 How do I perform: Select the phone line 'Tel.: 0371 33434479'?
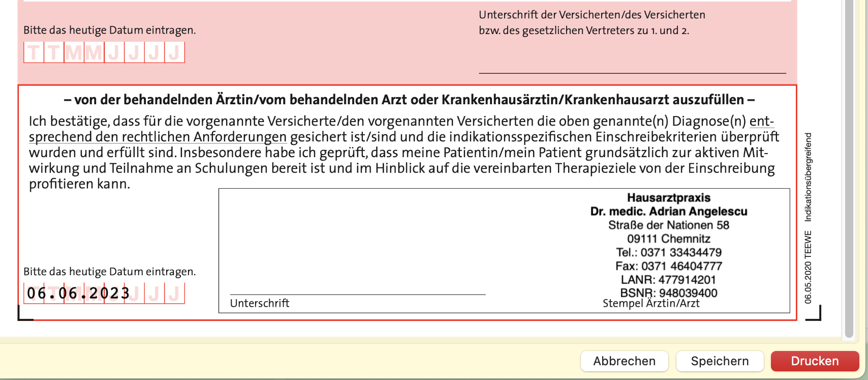(x=669, y=252)
